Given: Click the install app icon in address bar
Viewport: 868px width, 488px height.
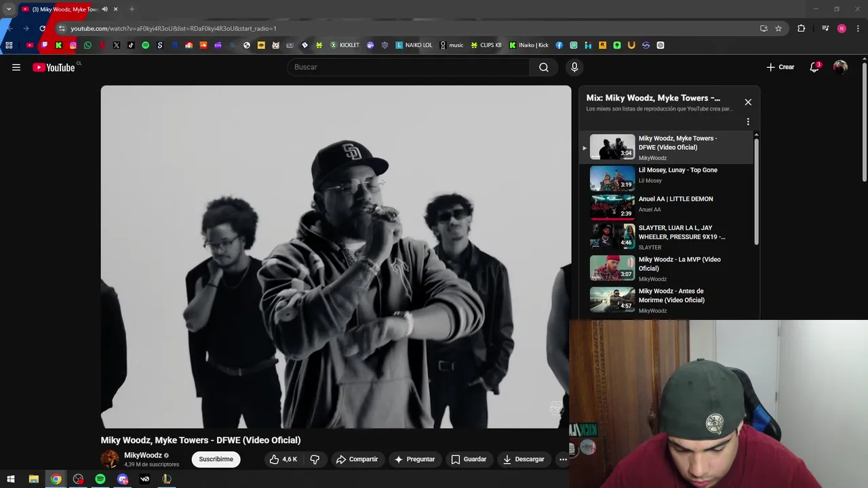Looking at the screenshot, I should 764,28.
